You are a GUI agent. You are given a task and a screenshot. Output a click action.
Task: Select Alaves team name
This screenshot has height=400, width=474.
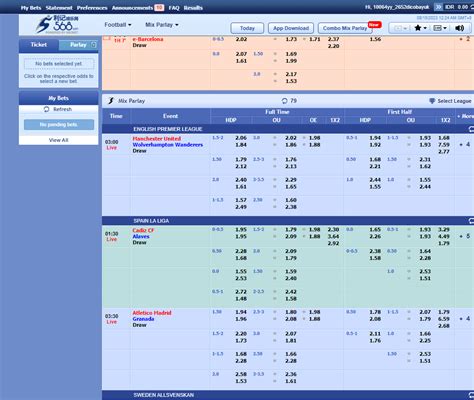click(x=141, y=236)
